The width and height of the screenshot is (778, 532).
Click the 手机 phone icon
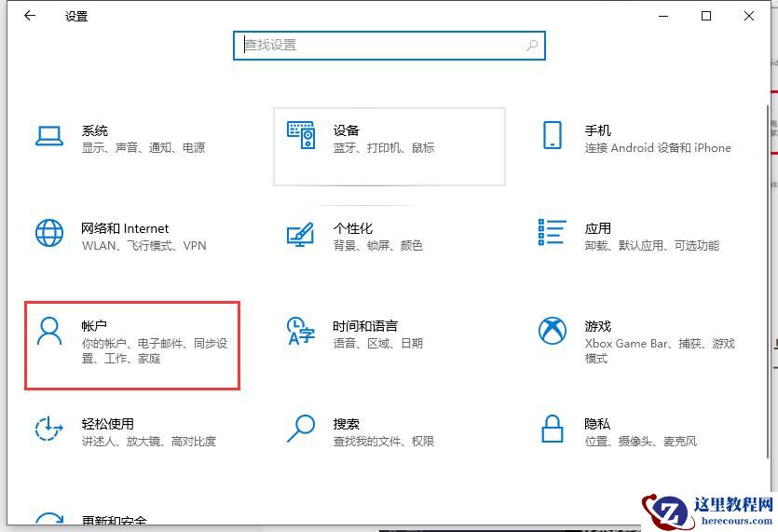pyautogui.click(x=553, y=135)
